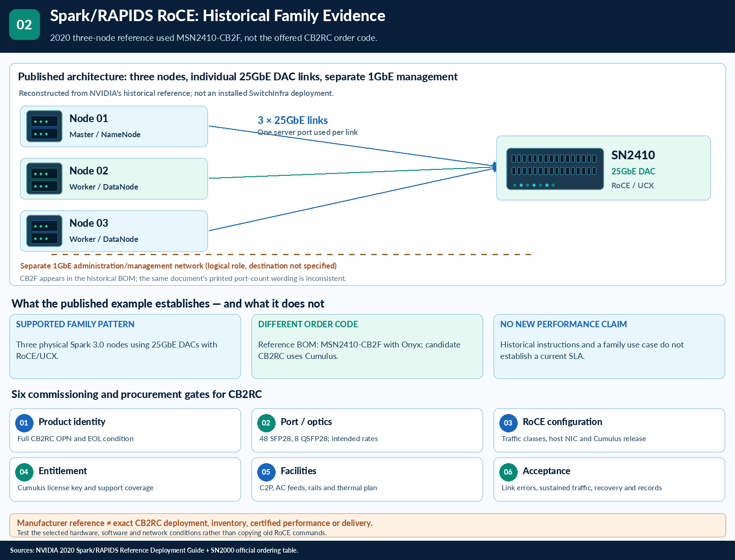Click the Reconstructed from NVIDIA's historical reference note
Viewport: 735px width, 560px height.
point(176,93)
